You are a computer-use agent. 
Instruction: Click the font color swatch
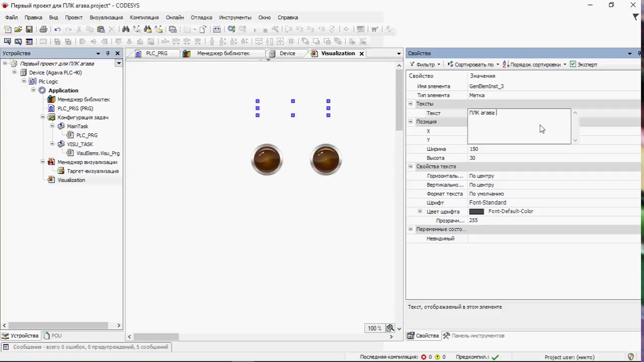[476, 212]
